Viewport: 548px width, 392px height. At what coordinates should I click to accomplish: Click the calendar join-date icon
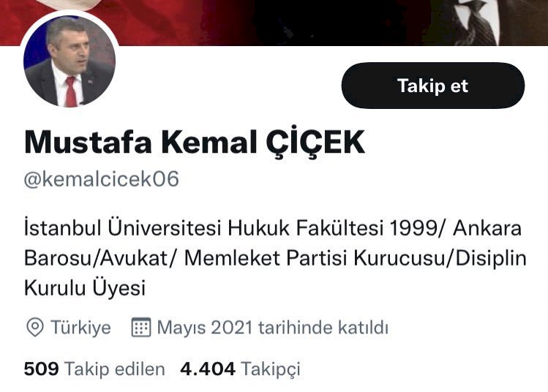141,328
